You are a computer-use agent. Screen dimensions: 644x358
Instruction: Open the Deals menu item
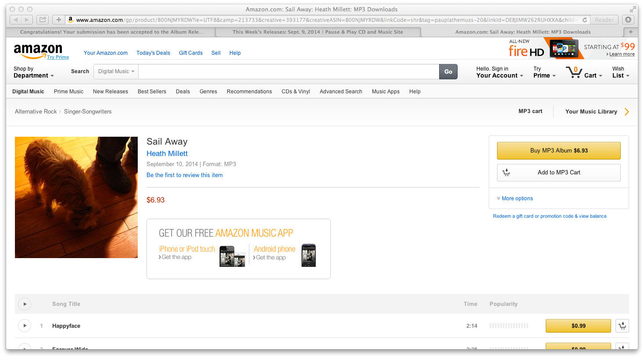[x=183, y=92]
